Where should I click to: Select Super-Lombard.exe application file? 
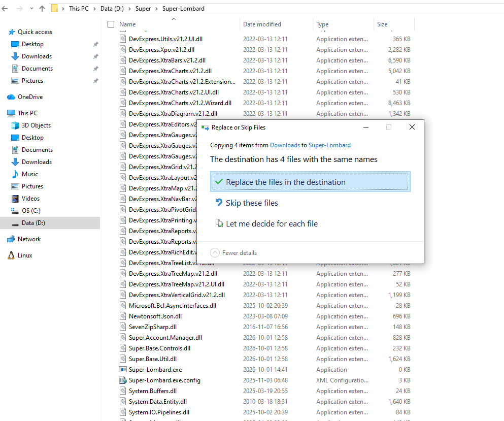(x=155, y=370)
